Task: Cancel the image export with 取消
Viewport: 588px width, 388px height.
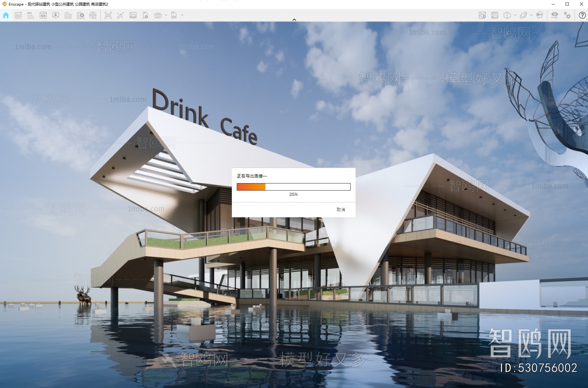Action: click(341, 209)
